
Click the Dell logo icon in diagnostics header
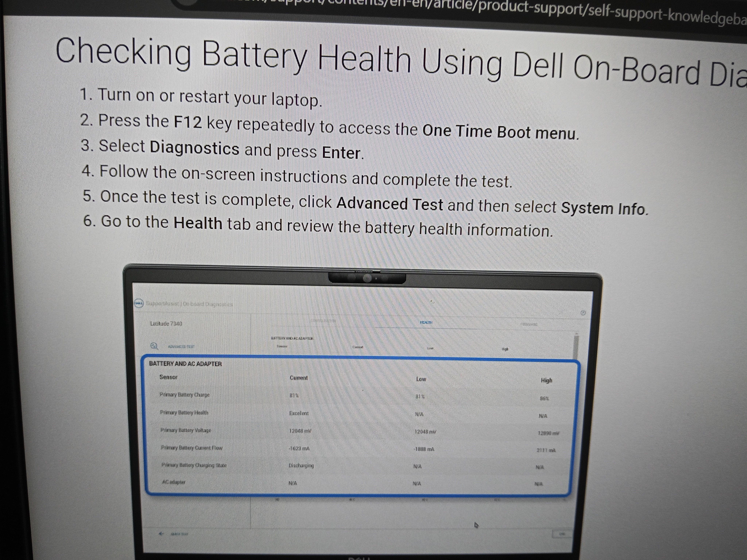pyautogui.click(x=139, y=303)
